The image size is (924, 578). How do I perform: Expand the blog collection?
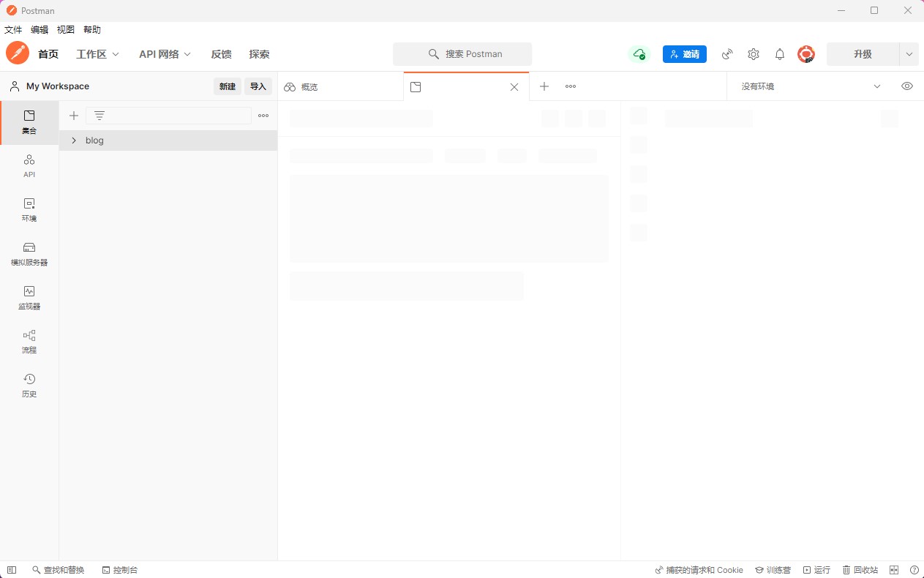coord(74,140)
